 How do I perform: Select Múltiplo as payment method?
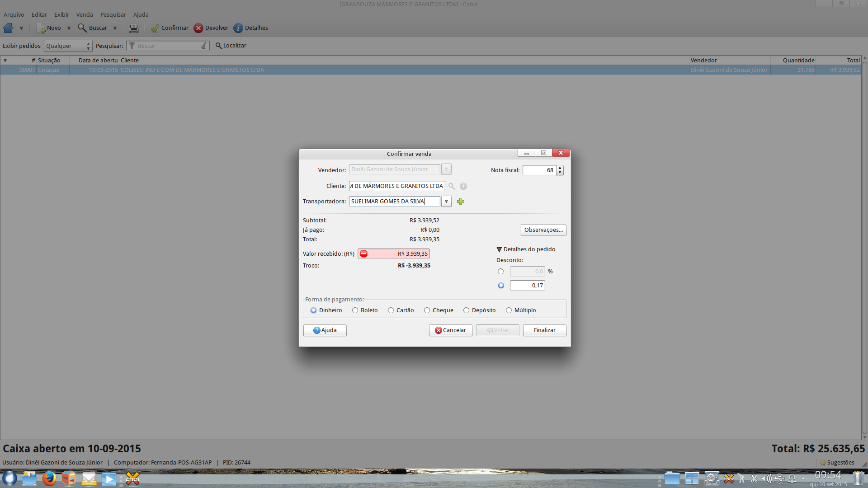(x=509, y=310)
